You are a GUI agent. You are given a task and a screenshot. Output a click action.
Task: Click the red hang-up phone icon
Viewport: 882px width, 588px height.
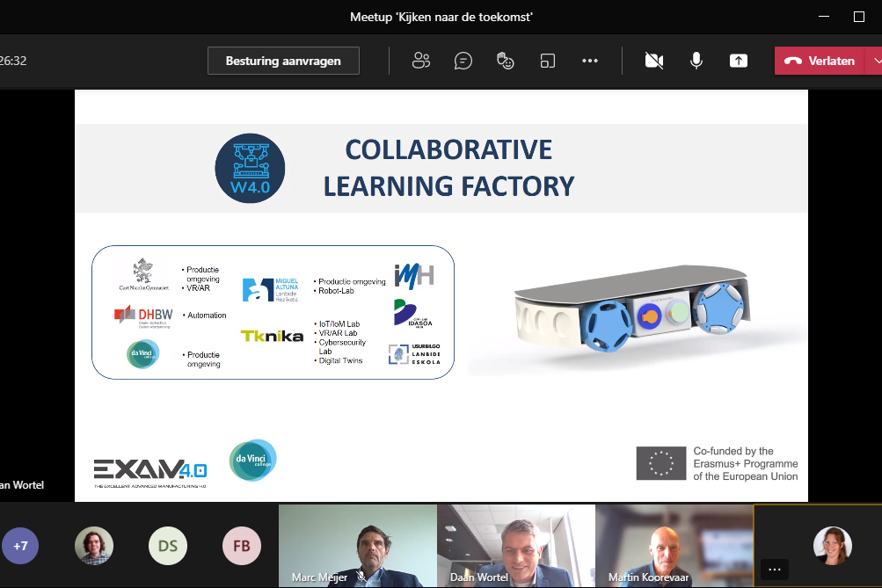pyautogui.click(x=792, y=61)
